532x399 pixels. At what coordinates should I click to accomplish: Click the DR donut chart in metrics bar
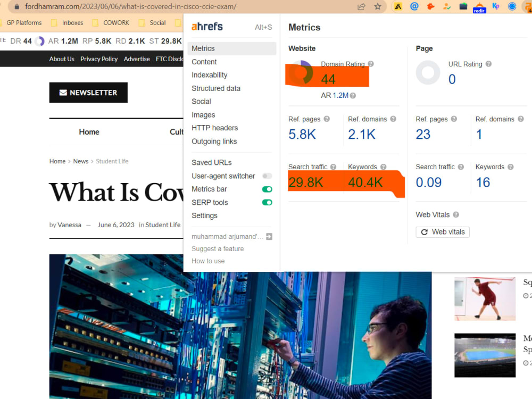pyautogui.click(x=40, y=41)
